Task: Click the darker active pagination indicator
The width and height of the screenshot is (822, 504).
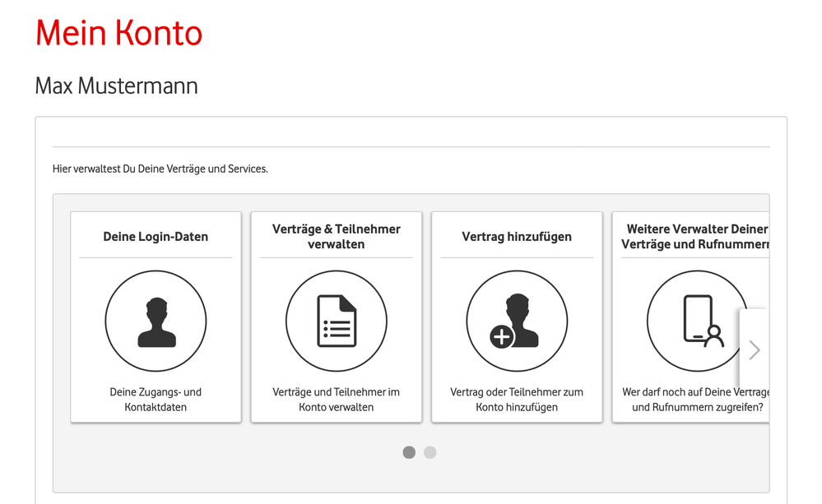Action: click(x=409, y=452)
